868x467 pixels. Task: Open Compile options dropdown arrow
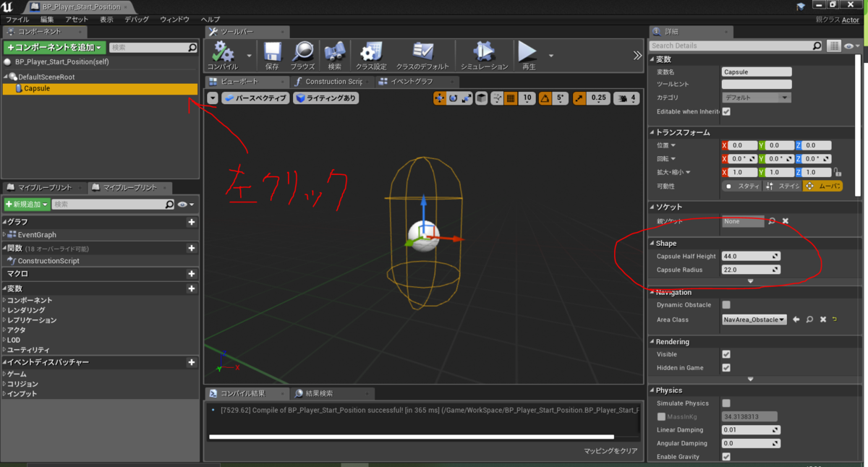250,55
